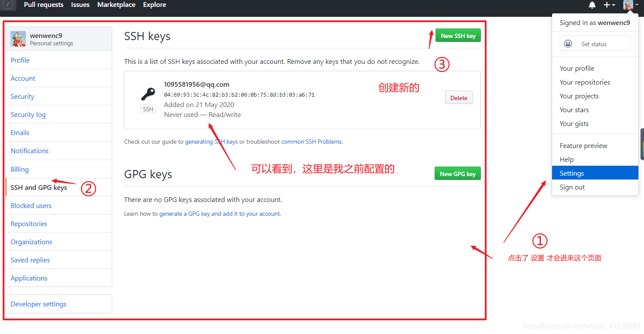Open common SSH Problems link
Screen dimensions: 644x334
[312, 142]
